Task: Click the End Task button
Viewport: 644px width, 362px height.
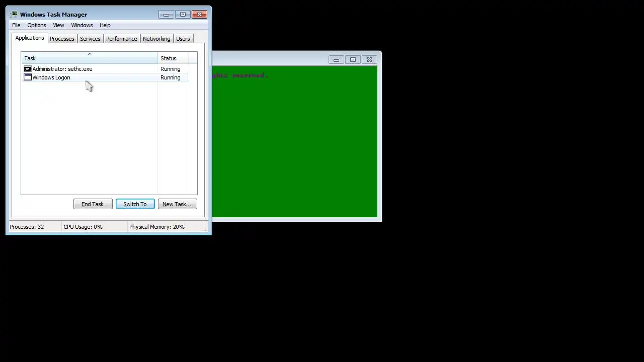Action: (x=93, y=204)
